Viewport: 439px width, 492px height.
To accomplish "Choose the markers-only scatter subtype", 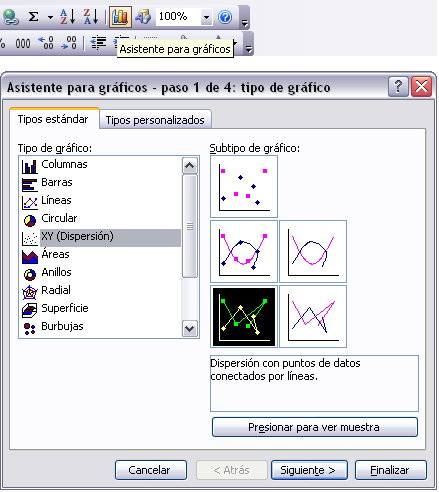I will point(244,187).
